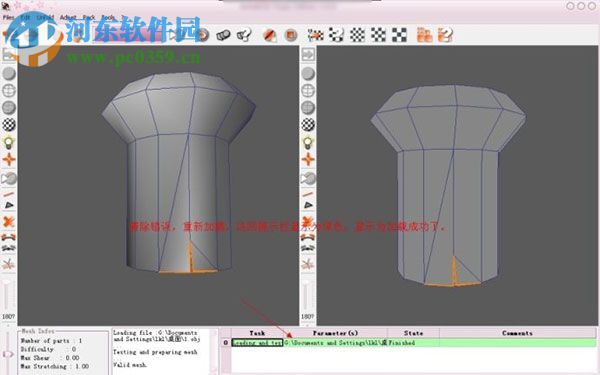
Task: Select wireframe sphere in left viewport toolbar
Action: click(9, 91)
